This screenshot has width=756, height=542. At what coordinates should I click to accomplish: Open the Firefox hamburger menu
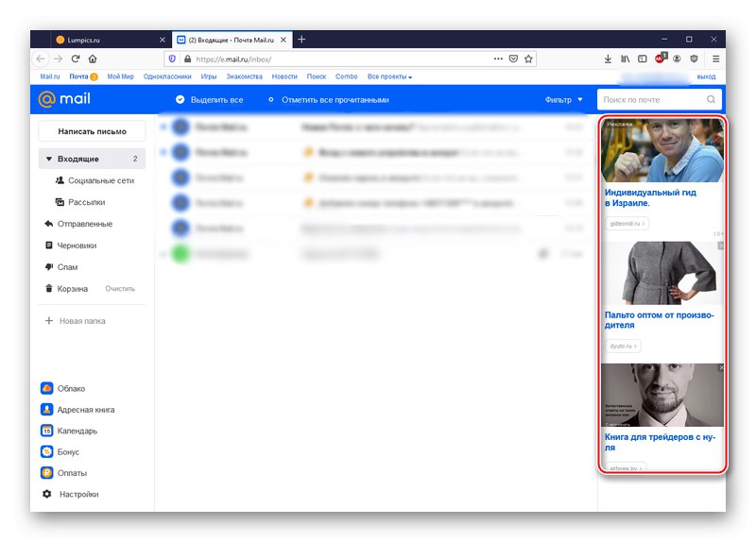point(716,59)
